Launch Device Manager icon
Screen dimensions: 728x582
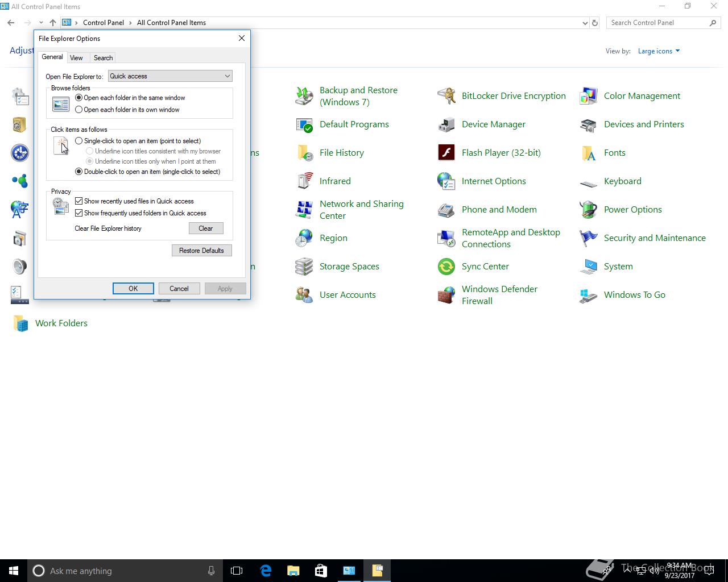[x=446, y=124]
